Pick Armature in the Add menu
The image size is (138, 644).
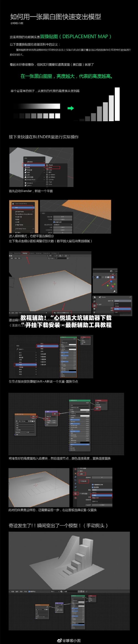(30, 183)
